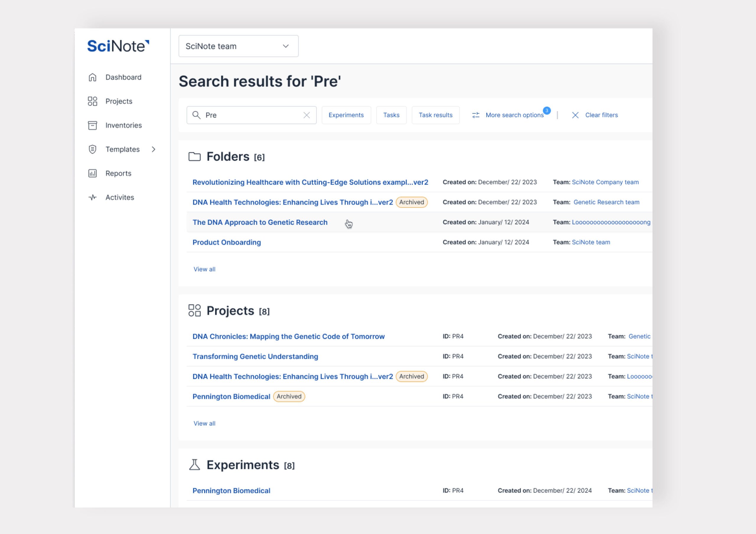Click View all under Folders
Image resolution: width=756 pixels, height=534 pixels.
(204, 269)
